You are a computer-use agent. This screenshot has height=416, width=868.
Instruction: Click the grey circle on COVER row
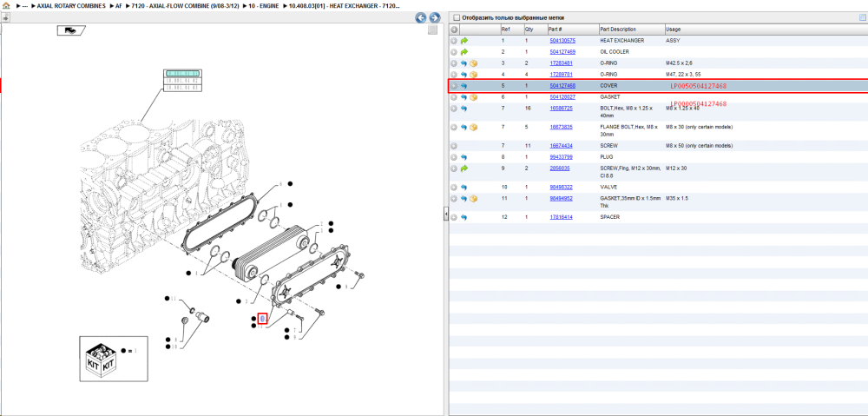(454, 86)
